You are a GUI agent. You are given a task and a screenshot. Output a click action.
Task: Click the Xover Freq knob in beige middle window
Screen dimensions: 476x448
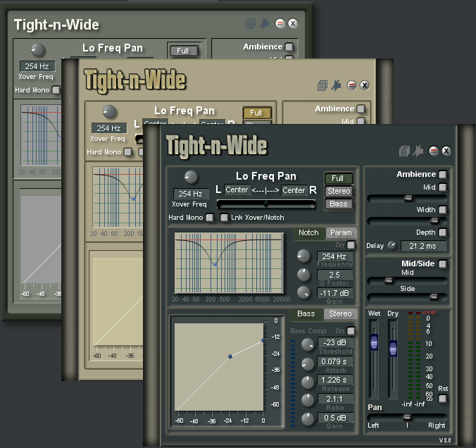(x=109, y=111)
